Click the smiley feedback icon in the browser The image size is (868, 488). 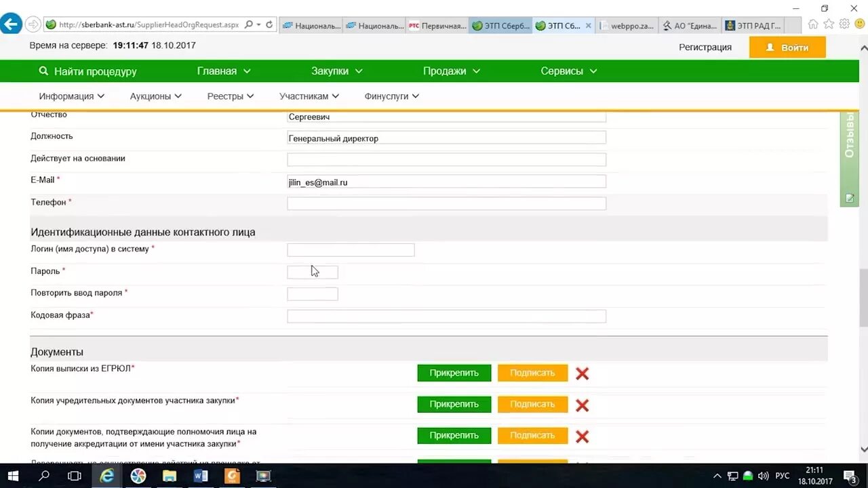tap(859, 24)
